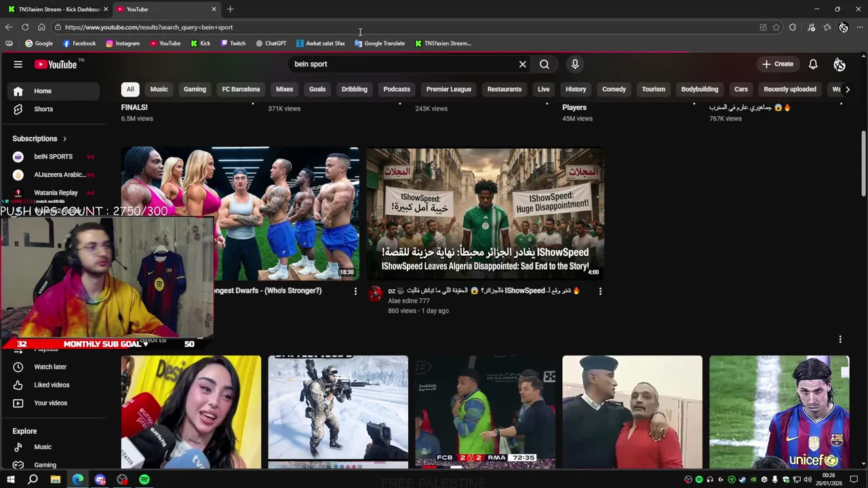Viewport: 868px width, 488px height.
Task: Expand the Subscriptions section arrow
Action: [x=64, y=139]
